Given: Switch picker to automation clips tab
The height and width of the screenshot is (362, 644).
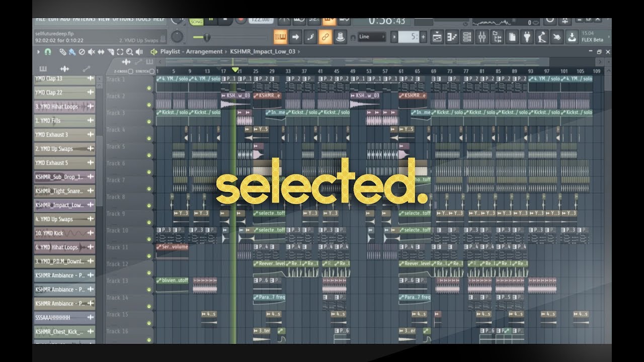Looking at the screenshot, I should click(87, 69).
